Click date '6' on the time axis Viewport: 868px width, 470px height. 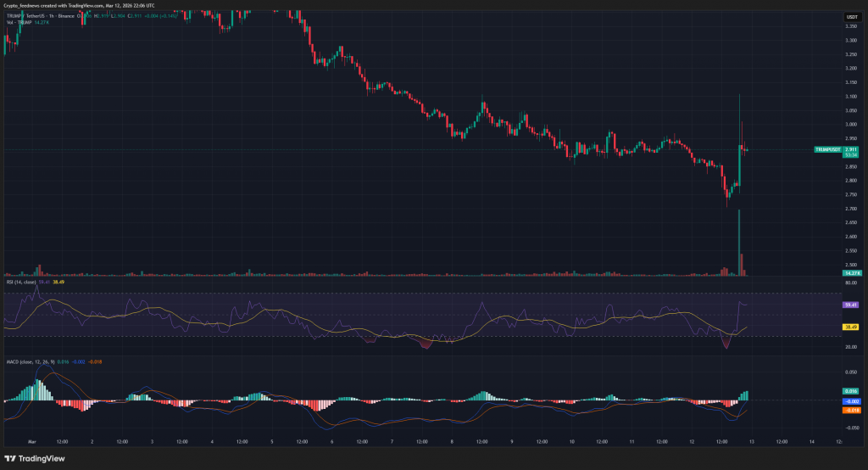click(332, 442)
